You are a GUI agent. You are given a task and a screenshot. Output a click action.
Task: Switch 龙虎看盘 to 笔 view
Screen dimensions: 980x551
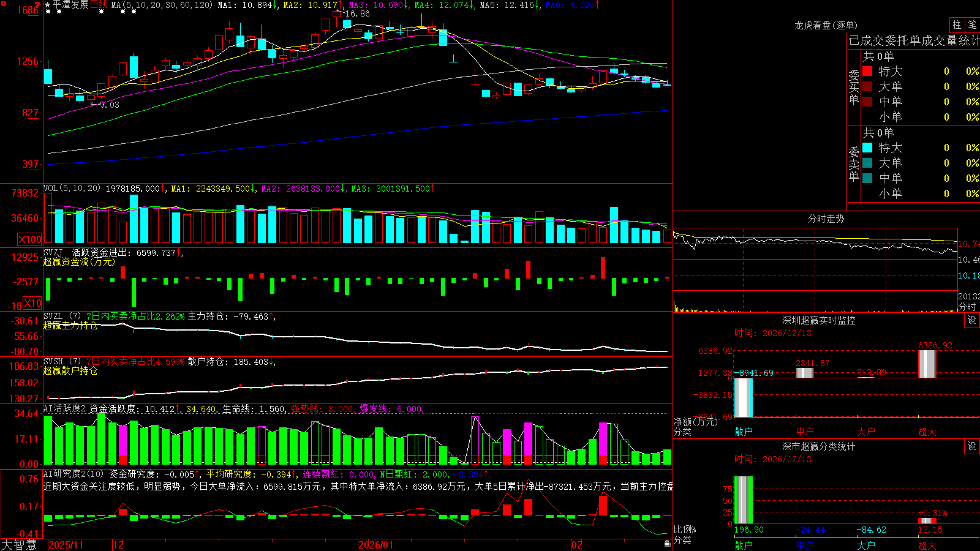point(973,25)
